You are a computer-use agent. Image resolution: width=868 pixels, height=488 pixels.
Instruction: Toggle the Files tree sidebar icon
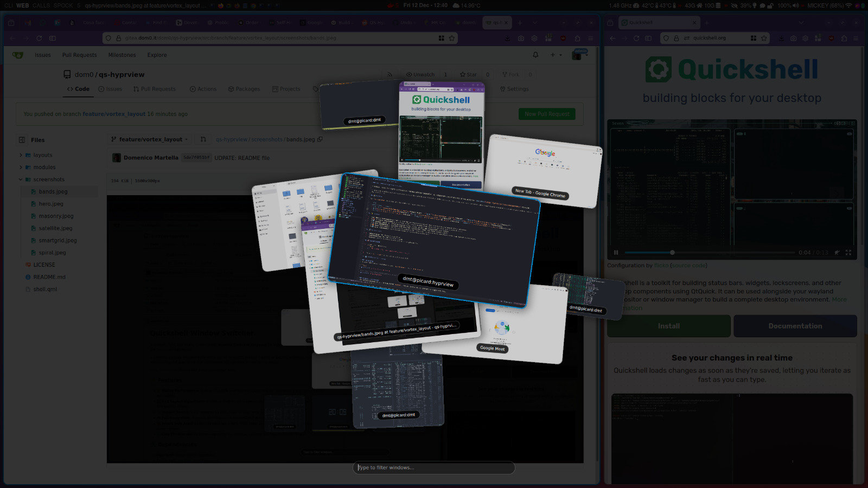pos(22,140)
